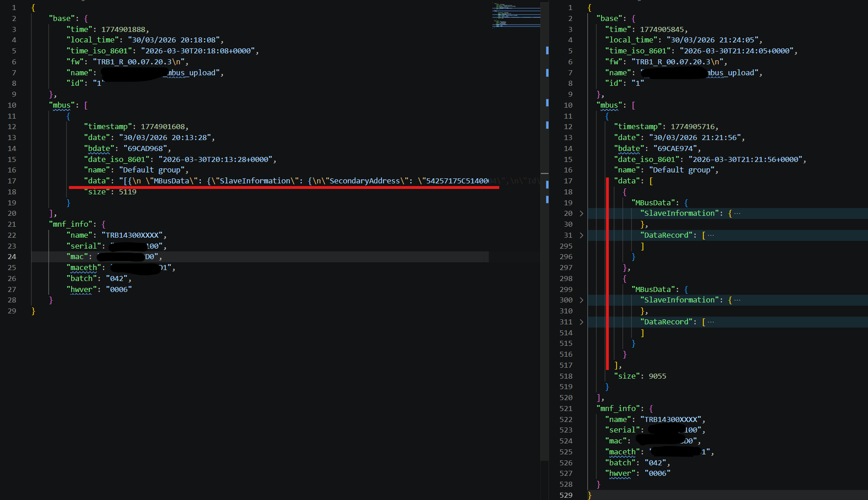This screenshot has height=500, width=868.
Task: Unfold the DataRecord array at line 311
Action: [581, 322]
